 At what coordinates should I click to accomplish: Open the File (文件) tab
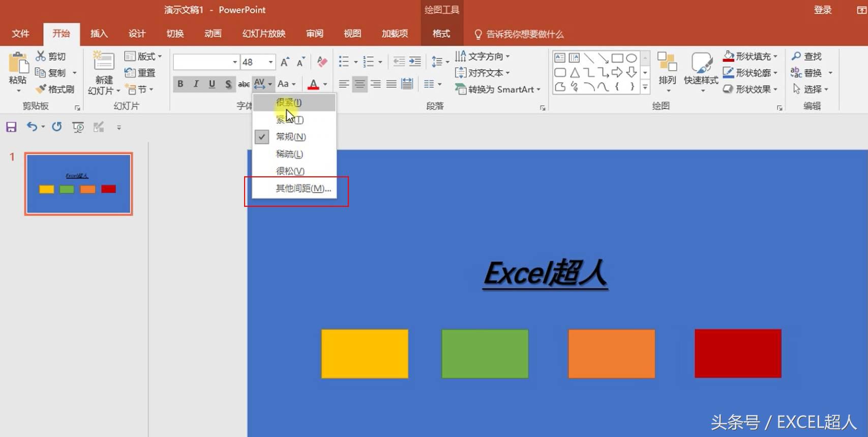coord(20,34)
